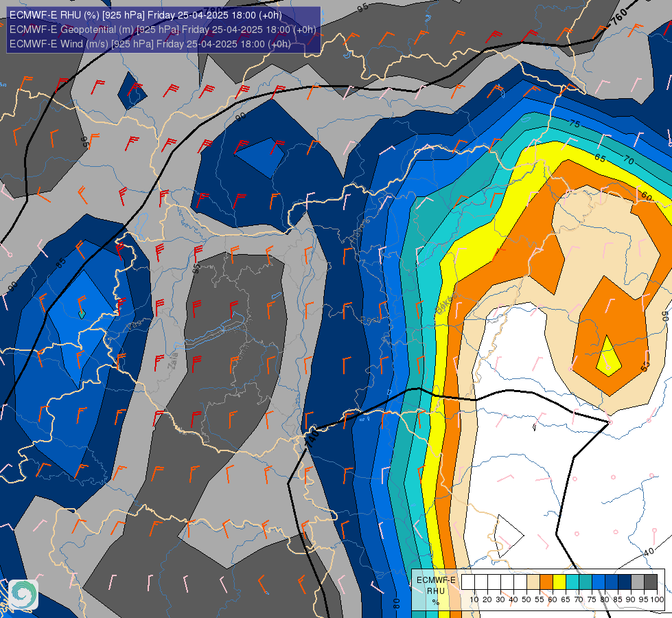Click the green swirl logo icon
The image size is (672, 618).
pyautogui.click(x=23, y=594)
